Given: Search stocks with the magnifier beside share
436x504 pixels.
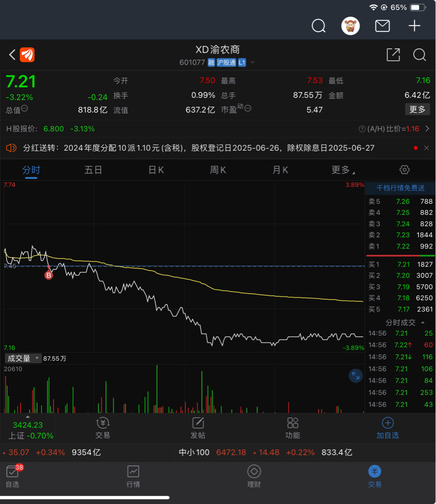Looking at the screenshot, I should coord(420,55).
